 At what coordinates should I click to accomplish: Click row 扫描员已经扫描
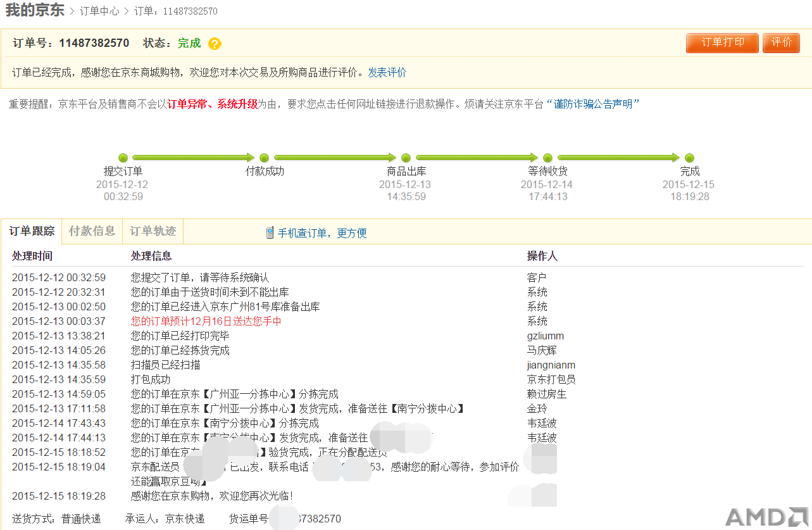click(x=166, y=365)
